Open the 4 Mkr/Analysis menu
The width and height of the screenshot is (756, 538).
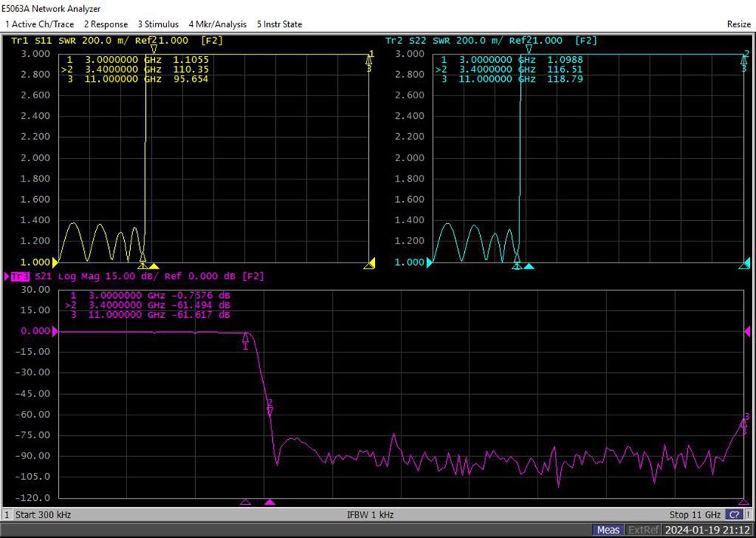[x=218, y=24]
